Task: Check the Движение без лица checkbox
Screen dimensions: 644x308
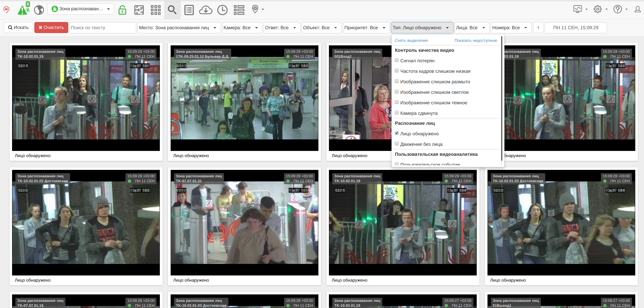Action: (397, 144)
